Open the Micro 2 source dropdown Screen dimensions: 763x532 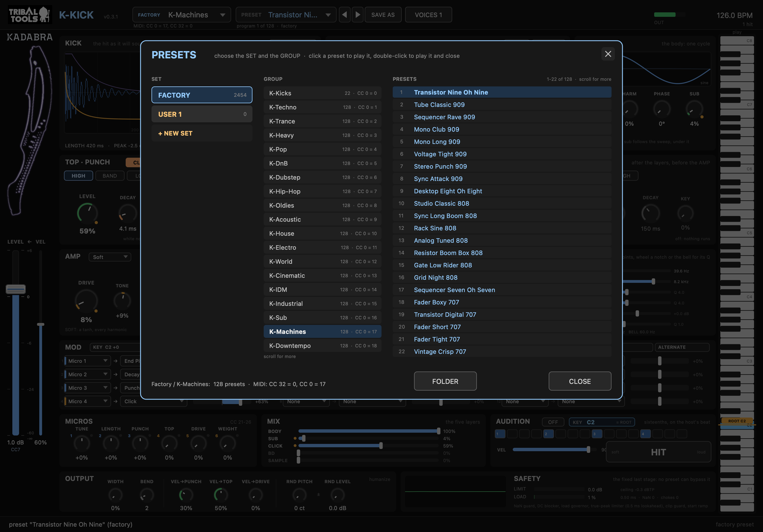(88, 374)
